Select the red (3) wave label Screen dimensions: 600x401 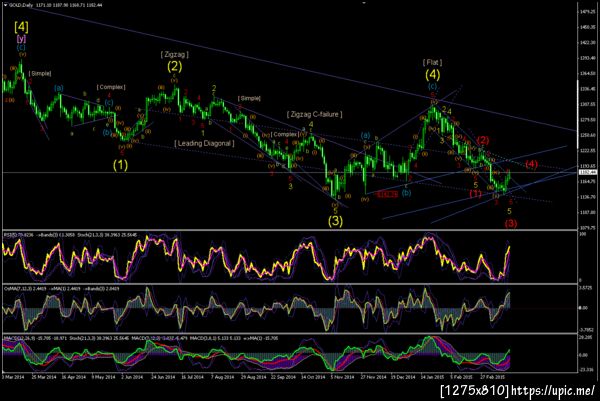point(511,223)
